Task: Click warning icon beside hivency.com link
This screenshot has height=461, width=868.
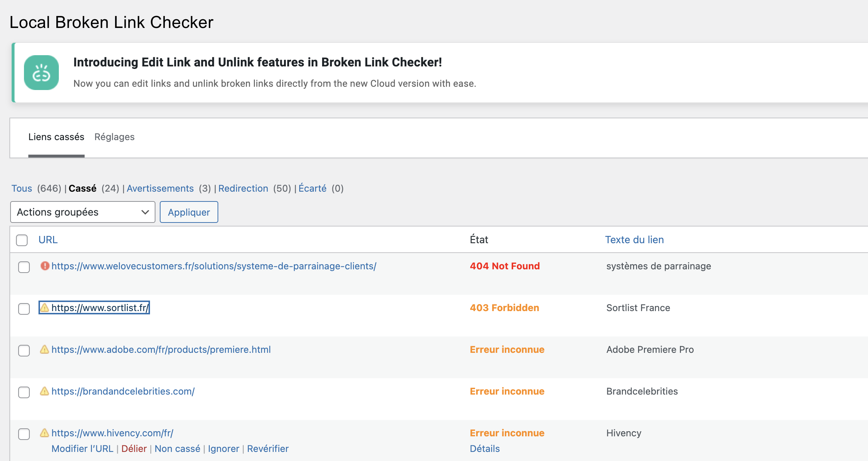Action: click(x=45, y=433)
